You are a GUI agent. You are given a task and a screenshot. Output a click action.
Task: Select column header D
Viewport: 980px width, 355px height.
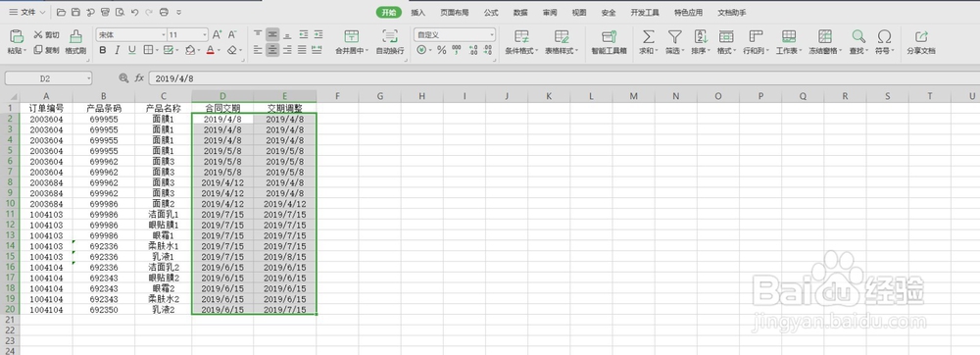click(221, 96)
